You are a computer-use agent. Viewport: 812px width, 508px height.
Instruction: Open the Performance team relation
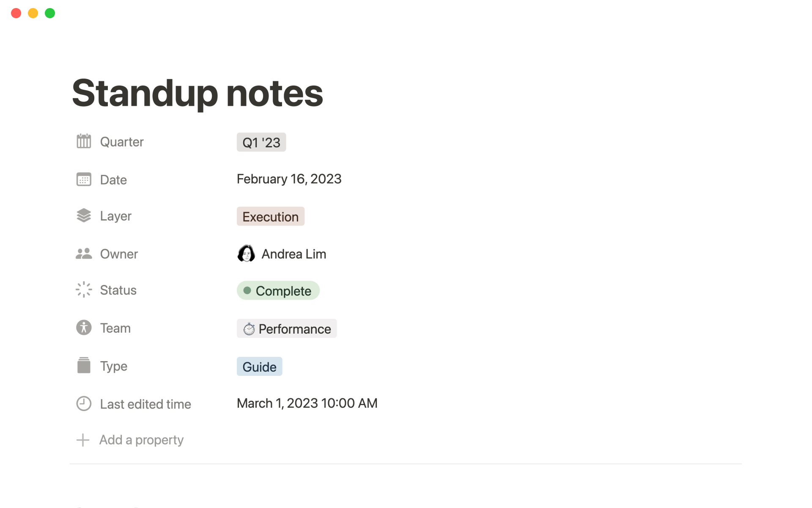[x=287, y=329]
